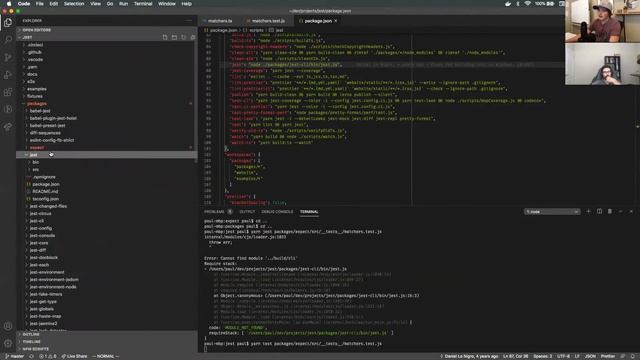Open the notifications bell in status bar
This screenshot has width=640, height=360.
[633, 356]
